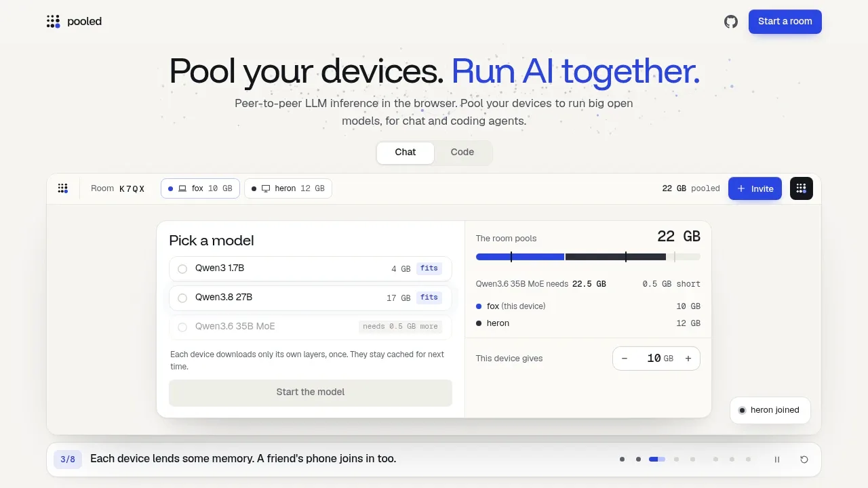Image resolution: width=868 pixels, height=488 pixels.
Task: Select the fox 10 GB device chip
Action: coord(200,188)
